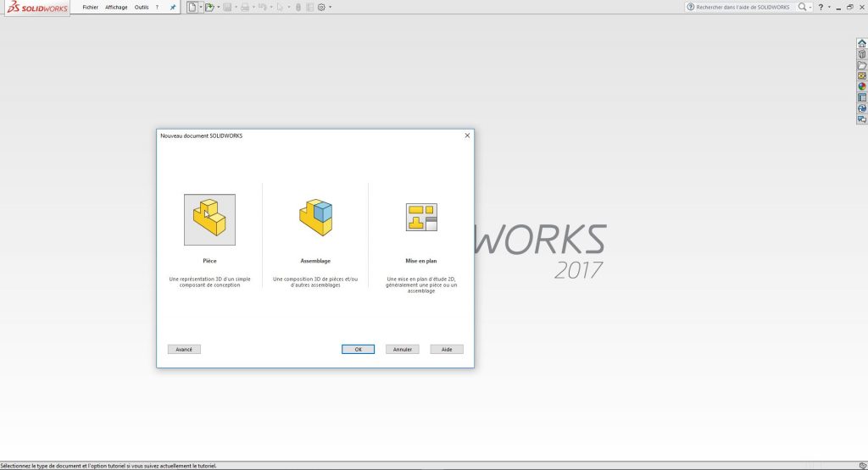Image resolution: width=868 pixels, height=470 pixels.
Task: Confirm with the OK button
Action: (358, 349)
